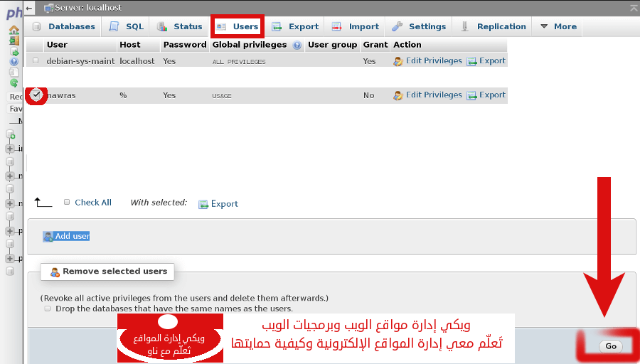This screenshot has height=364, width=640.
Task: Tick the debian-sys-maint user checkbox
Action: pos(36,61)
